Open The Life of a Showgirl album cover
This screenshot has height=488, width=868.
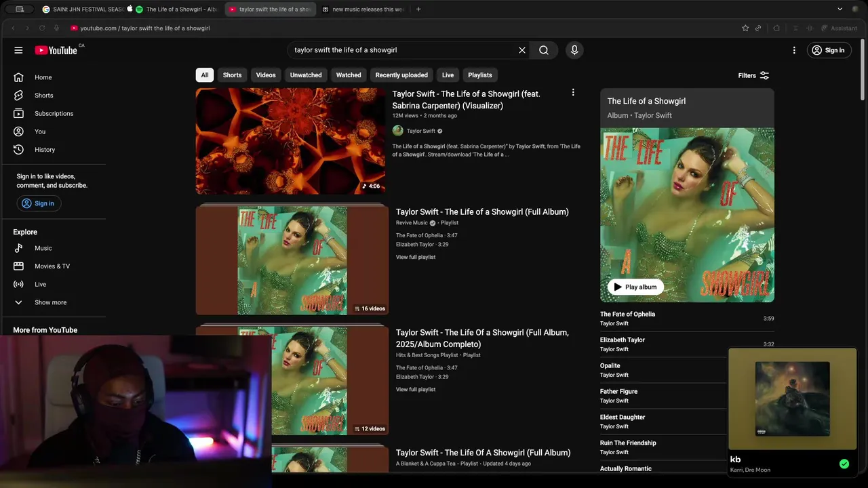coord(687,215)
